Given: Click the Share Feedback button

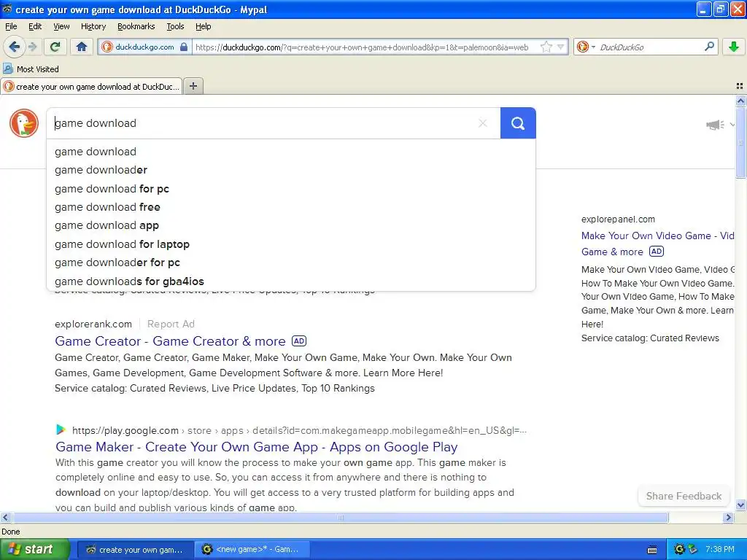Looking at the screenshot, I should [684, 496].
